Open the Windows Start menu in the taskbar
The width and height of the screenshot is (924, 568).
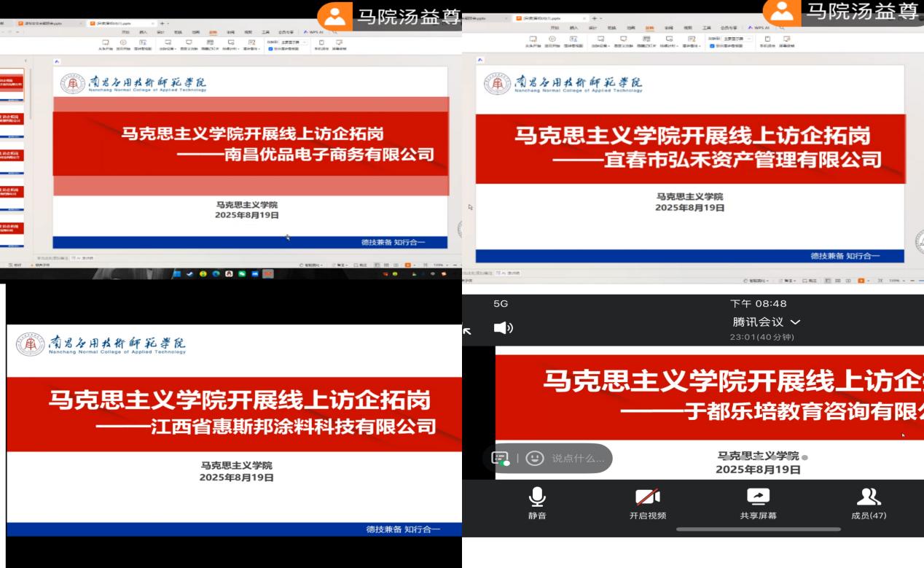pyautogui.click(x=178, y=275)
